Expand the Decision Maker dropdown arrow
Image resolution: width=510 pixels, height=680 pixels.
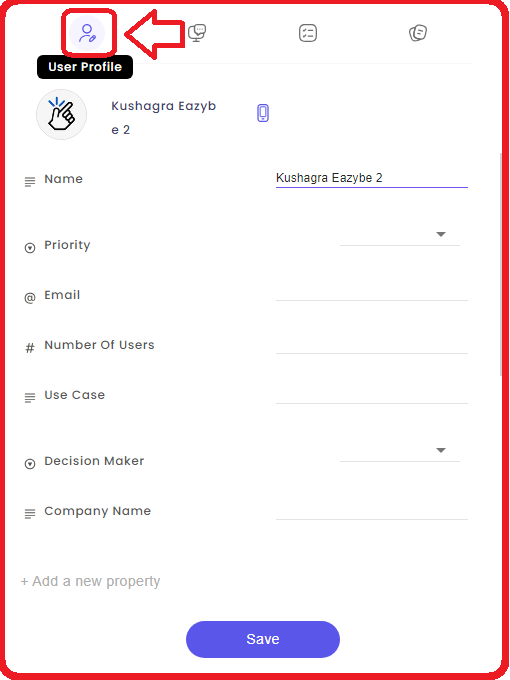441,451
